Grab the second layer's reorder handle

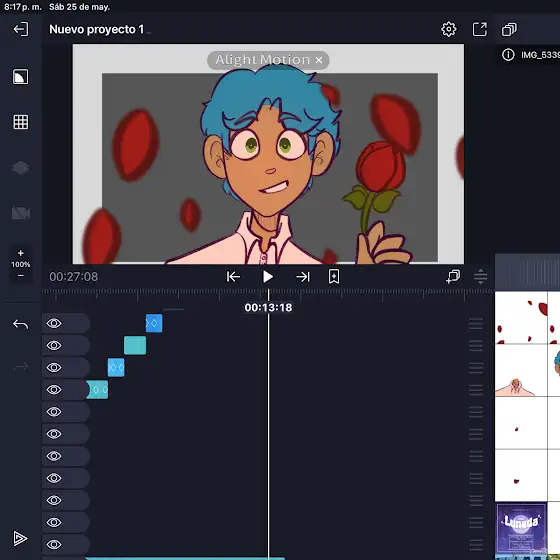[x=476, y=345]
